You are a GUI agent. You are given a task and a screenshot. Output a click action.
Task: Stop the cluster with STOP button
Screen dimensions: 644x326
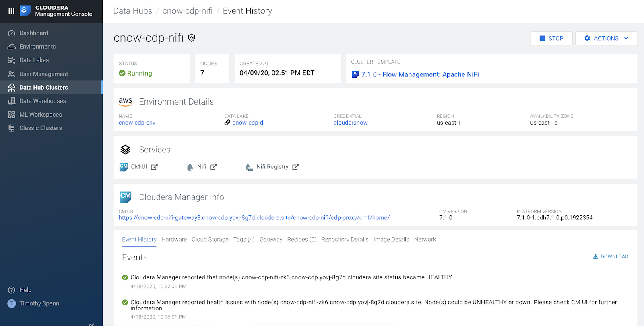coord(551,38)
